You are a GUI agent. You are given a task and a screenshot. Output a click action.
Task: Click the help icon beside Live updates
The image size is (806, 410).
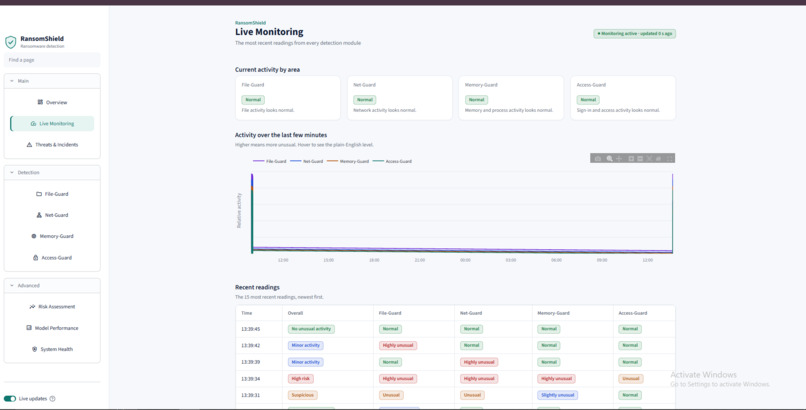[x=52, y=399]
